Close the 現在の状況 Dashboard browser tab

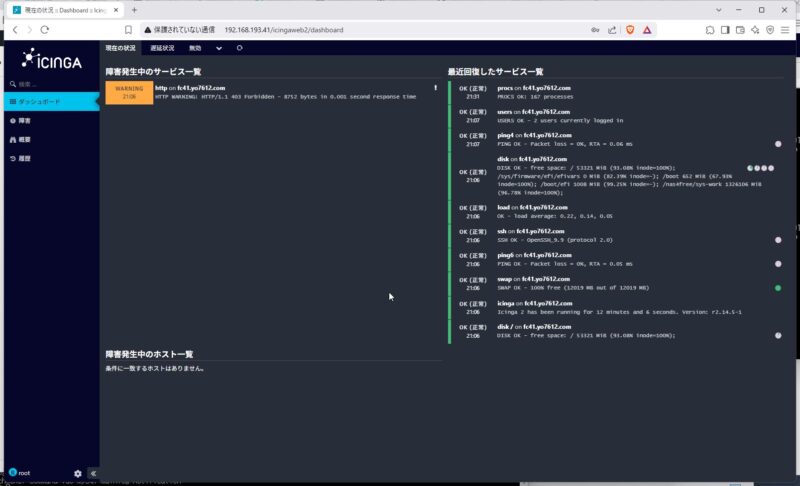point(116,10)
